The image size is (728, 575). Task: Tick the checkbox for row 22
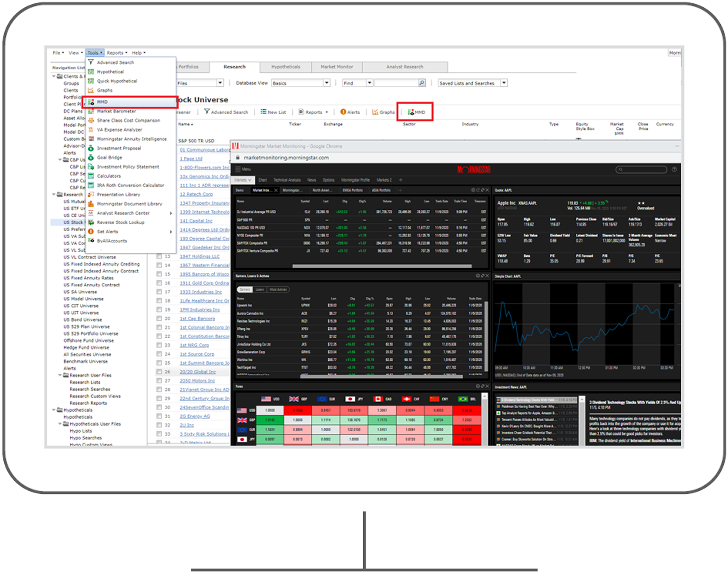(159, 336)
